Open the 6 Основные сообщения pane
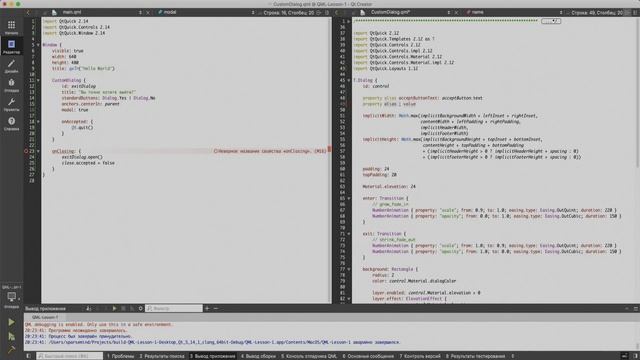The height and width of the screenshot is (360, 640). [368, 356]
